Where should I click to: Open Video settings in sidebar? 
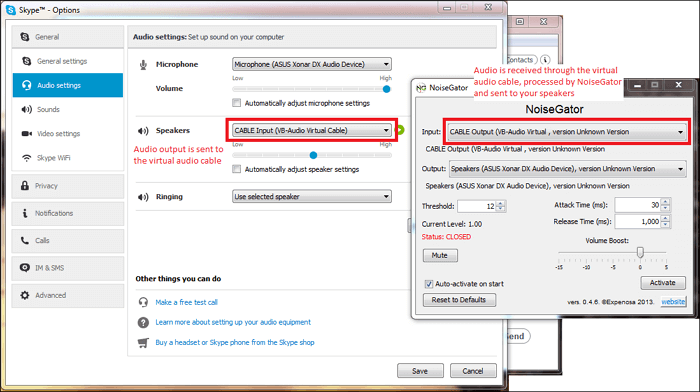68,133
